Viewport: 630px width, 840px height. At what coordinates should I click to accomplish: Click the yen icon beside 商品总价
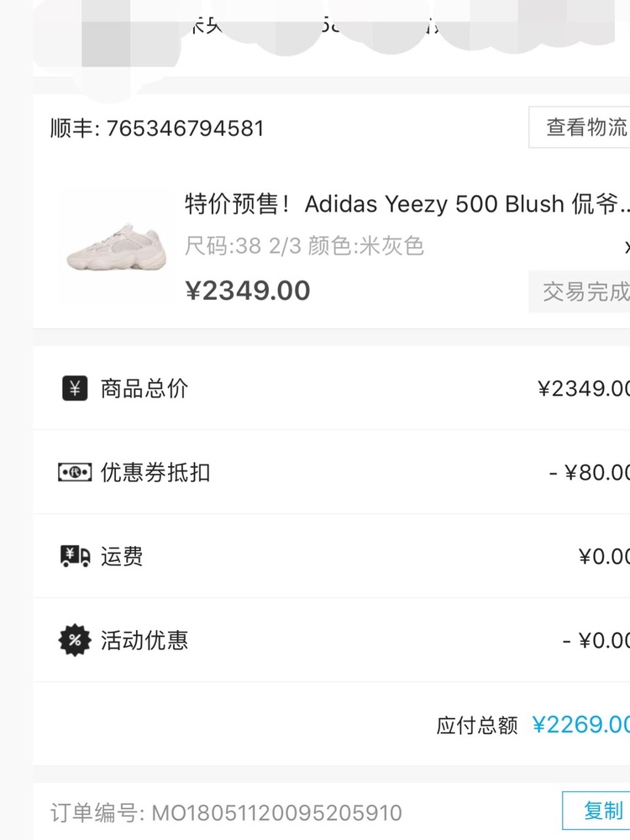pyautogui.click(x=75, y=388)
